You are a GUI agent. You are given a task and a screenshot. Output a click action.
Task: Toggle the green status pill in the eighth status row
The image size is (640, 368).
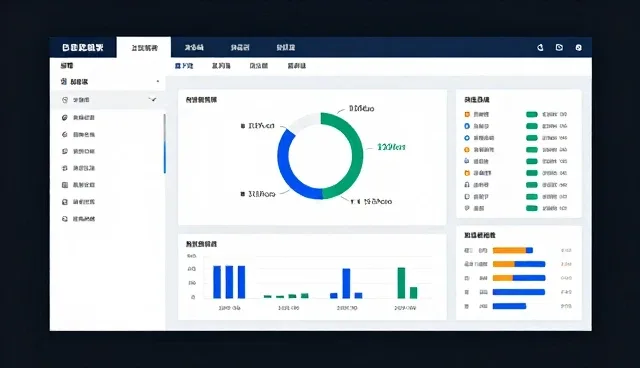532,197
